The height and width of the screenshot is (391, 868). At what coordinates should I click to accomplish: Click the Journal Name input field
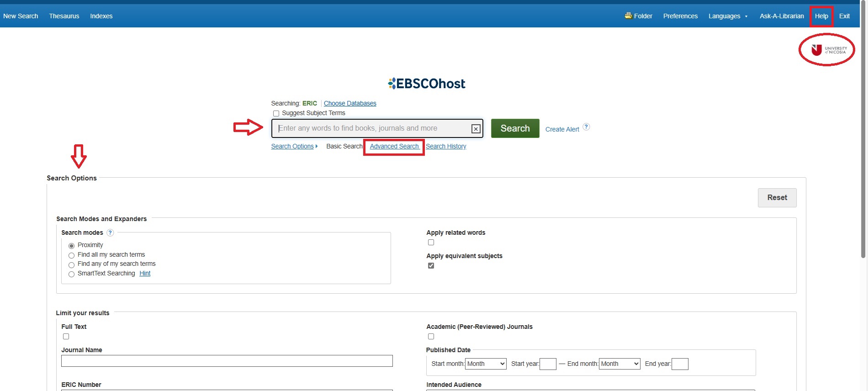point(227,361)
